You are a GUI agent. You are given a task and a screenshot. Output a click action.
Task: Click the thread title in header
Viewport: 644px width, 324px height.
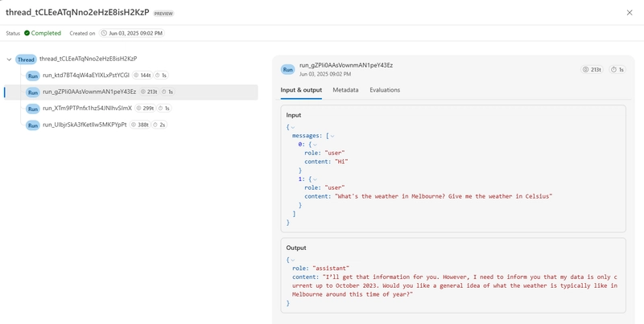tap(77, 13)
